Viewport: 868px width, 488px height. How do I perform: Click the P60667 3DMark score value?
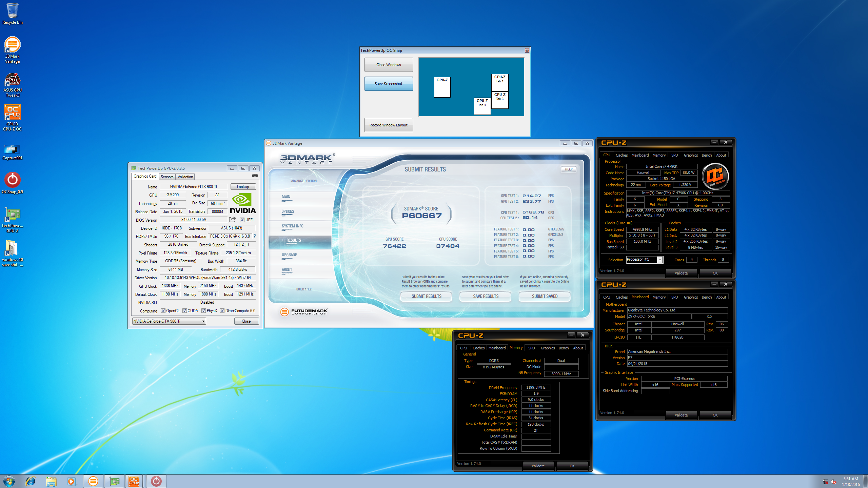[422, 216]
